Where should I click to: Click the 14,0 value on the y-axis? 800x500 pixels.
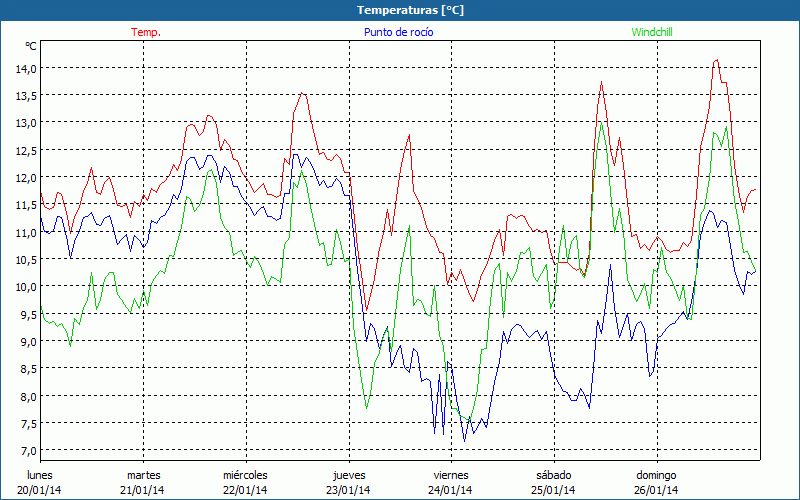pos(25,68)
